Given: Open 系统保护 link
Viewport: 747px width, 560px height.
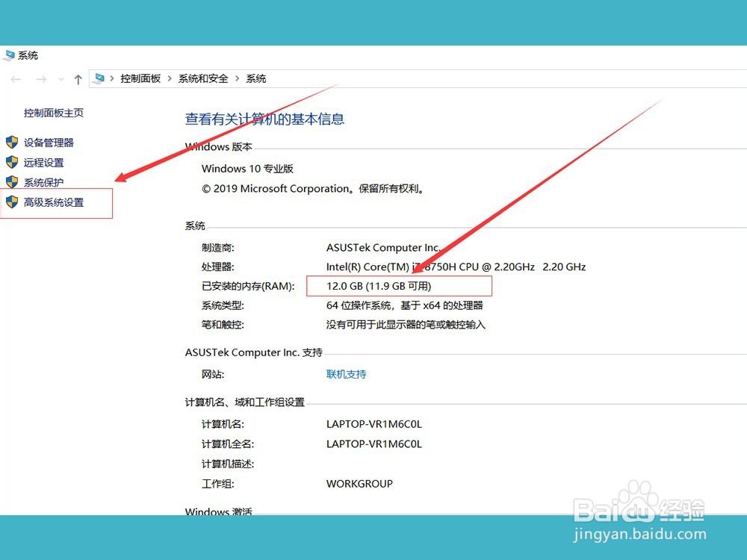Looking at the screenshot, I should 44,182.
